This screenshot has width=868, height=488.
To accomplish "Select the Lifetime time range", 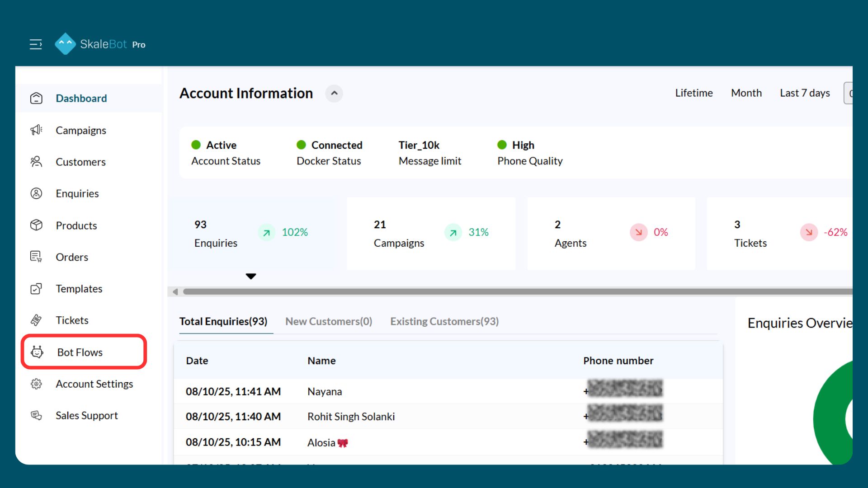I will click(694, 93).
